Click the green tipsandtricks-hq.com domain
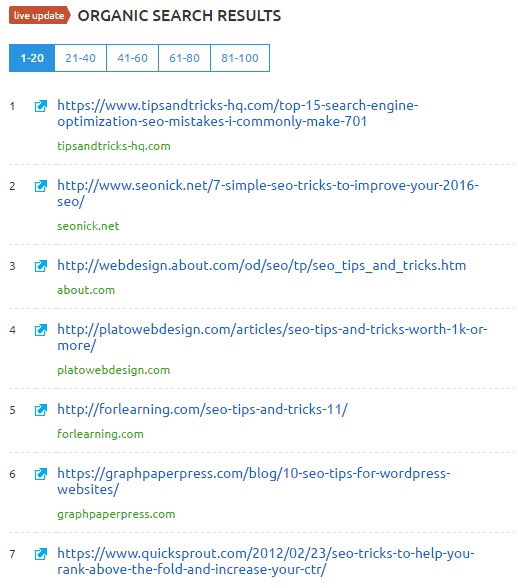 pos(114,146)
